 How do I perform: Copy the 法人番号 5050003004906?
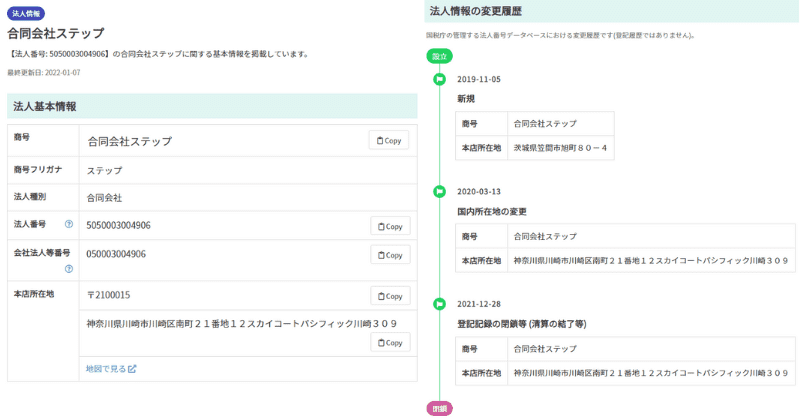coord(390,226)
